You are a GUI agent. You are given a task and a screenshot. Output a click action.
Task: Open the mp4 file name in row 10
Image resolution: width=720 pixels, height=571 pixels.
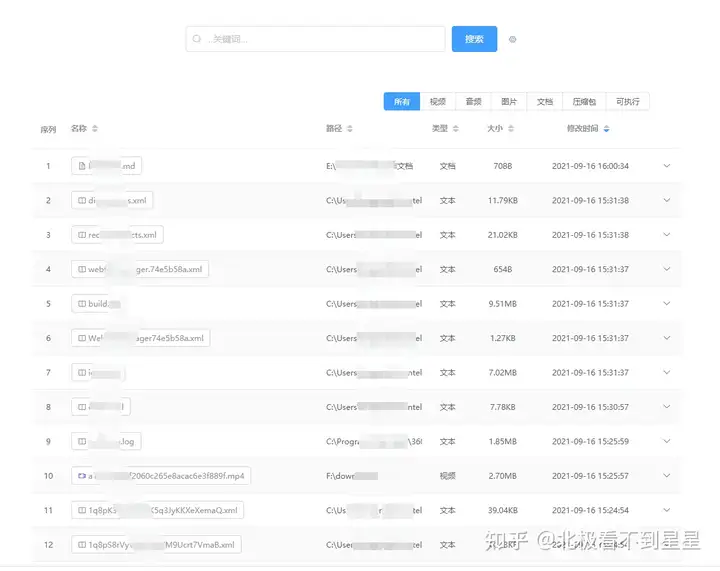161,476
